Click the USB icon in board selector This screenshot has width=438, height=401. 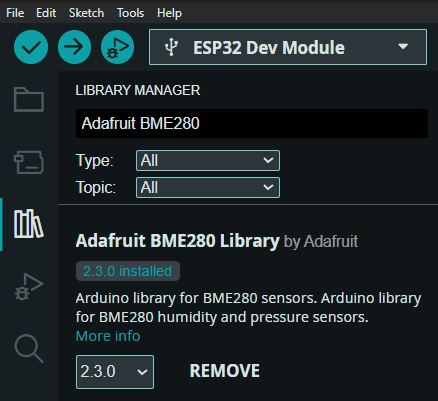point(171,47)
